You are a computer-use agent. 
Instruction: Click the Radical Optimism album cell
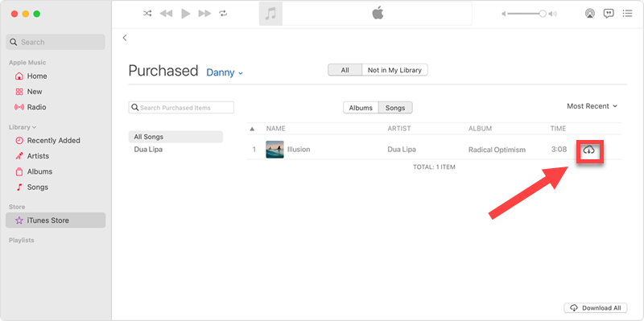(x=497, y=150)
